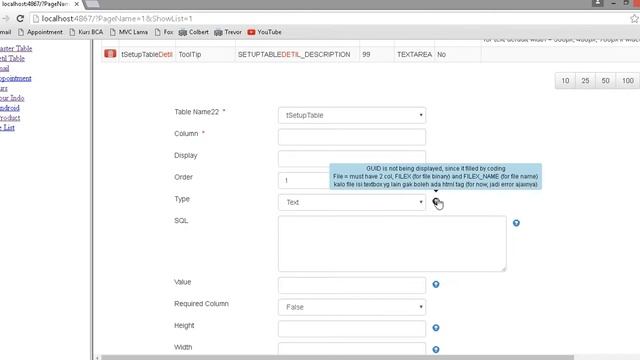This screenshot has width=640, height=360.
Task: Bookmark this page with the star icon
Action: [634, 19]
